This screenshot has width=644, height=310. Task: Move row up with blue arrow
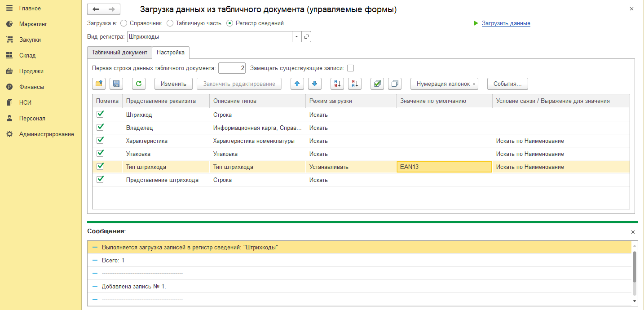tap(297, 84)
